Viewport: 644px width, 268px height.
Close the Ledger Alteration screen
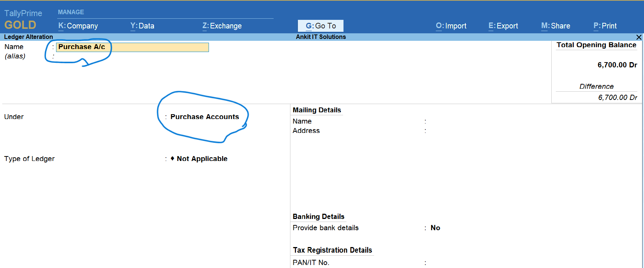639,37
